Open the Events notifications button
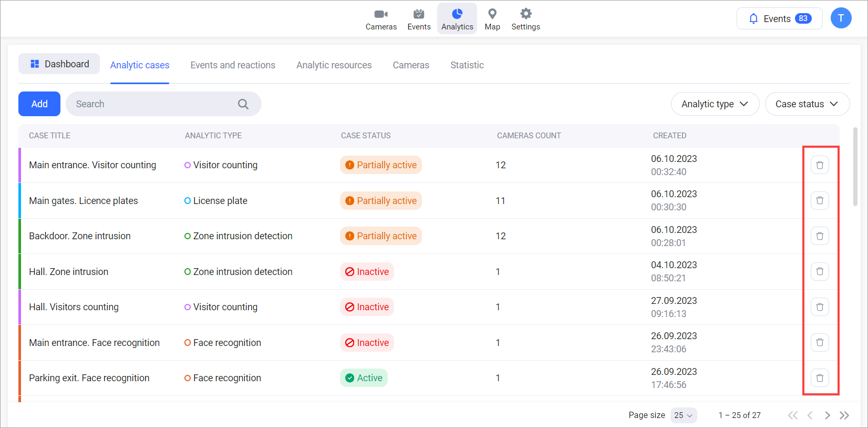Screen dimensions: 868x428 point(779,19)
